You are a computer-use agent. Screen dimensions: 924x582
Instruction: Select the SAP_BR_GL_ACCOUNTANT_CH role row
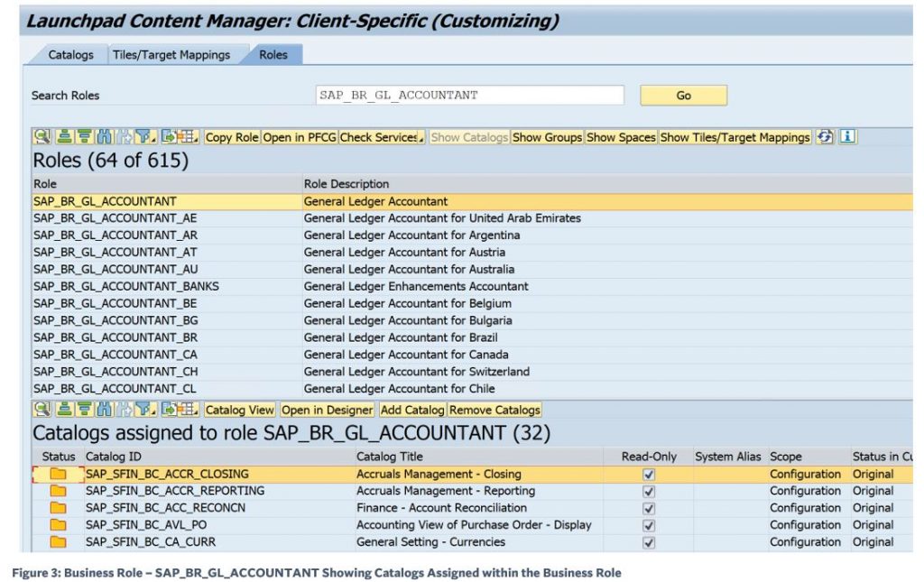471,373
